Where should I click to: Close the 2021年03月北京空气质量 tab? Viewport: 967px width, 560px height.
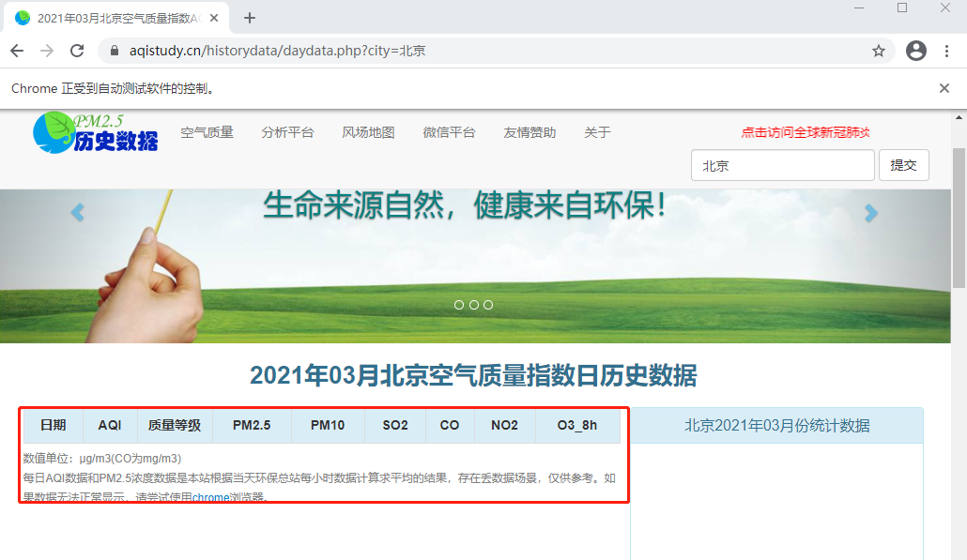tap(214, 18)
